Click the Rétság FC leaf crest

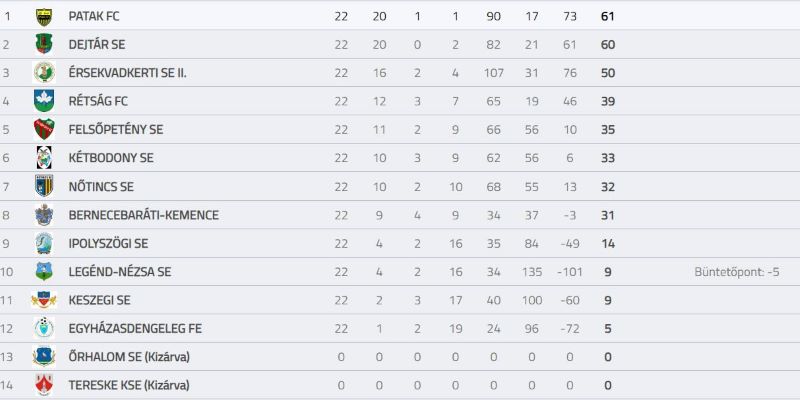44,101
